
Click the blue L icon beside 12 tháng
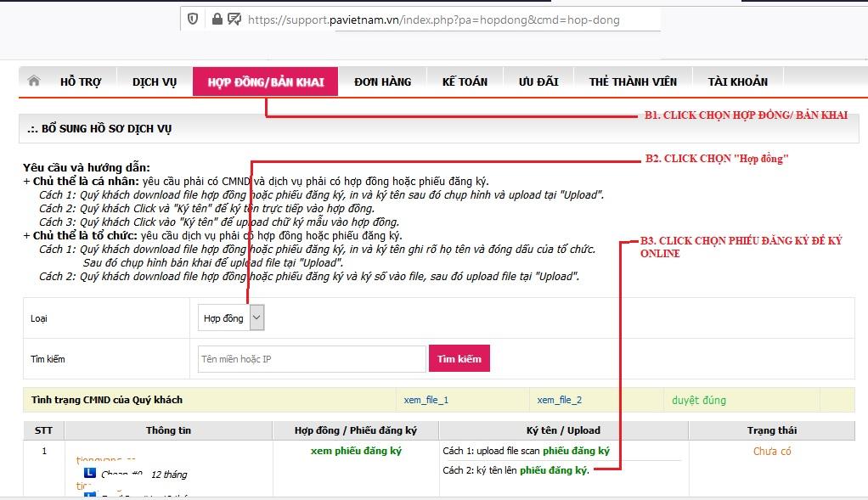point(90,473)
